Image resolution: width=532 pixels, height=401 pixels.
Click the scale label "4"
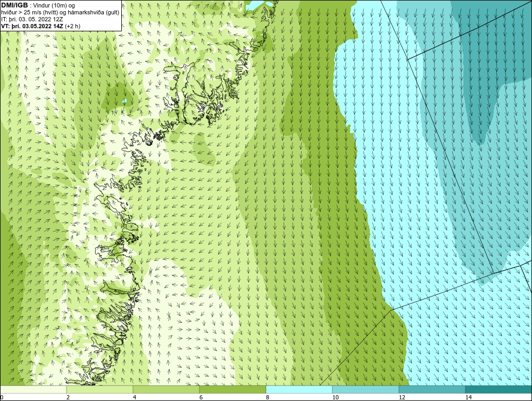tap(135, 398)
